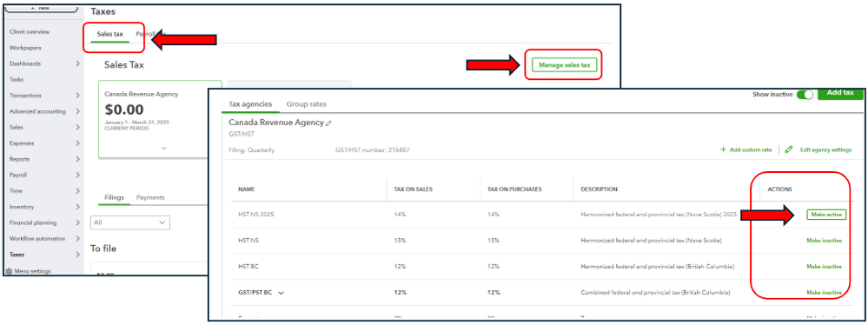The height and width of the screenshot is (325, 868).
Task: Expand the Payroll sidebar chevron
Action: (x=77, y=175)
